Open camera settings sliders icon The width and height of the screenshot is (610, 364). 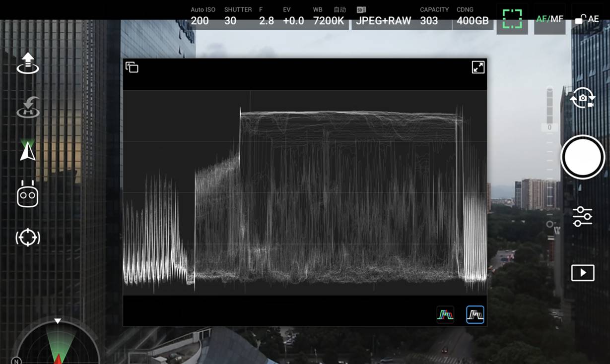point(582,217)
